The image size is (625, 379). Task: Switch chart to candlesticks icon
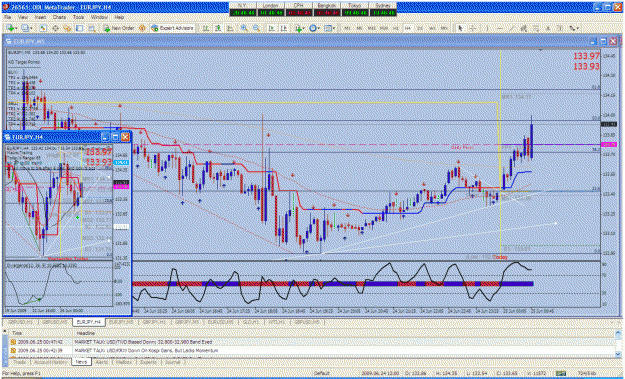(x=218, y=28)
